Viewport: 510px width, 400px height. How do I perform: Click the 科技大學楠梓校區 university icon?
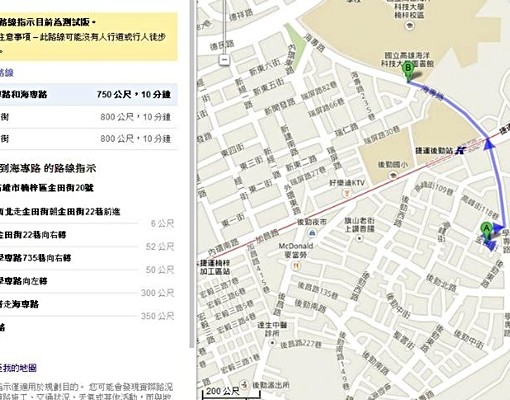409,25
